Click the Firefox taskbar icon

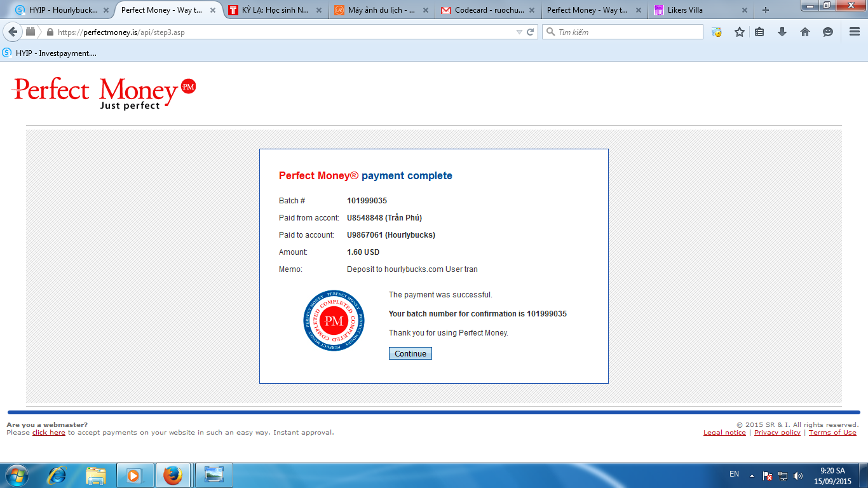tap(173, 475)
